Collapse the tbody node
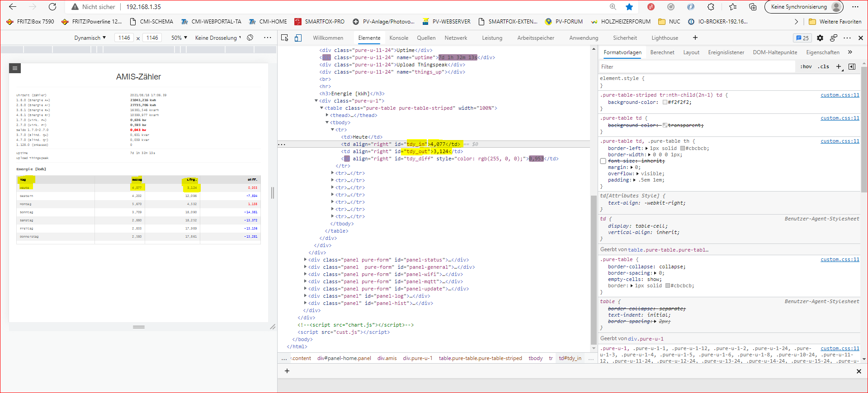The width and height of the screenshot is (868, 393). coord(327,122)
